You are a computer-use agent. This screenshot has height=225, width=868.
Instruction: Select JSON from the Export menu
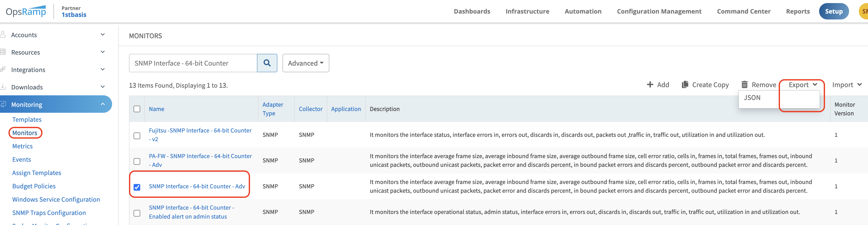click(752, 98)
